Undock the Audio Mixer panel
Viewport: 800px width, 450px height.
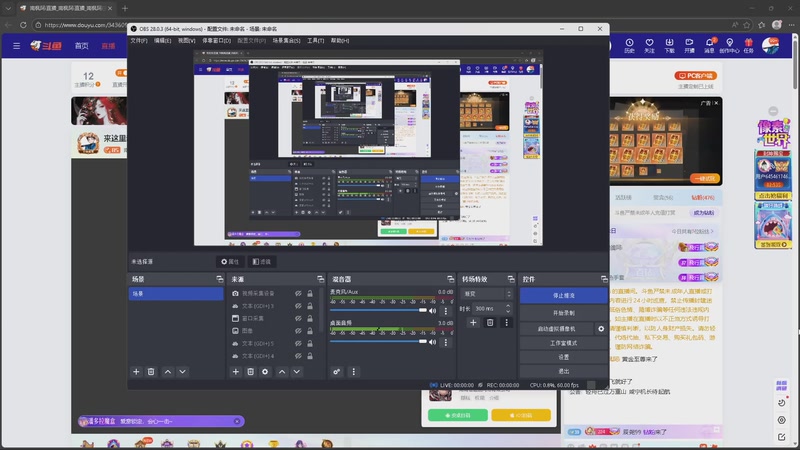pos(451,279)
